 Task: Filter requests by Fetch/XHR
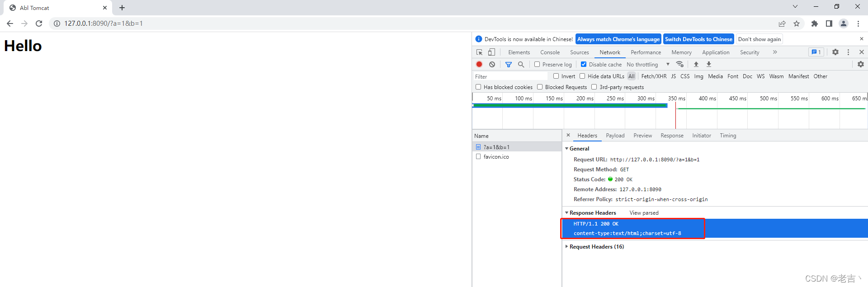pos(654,76)
